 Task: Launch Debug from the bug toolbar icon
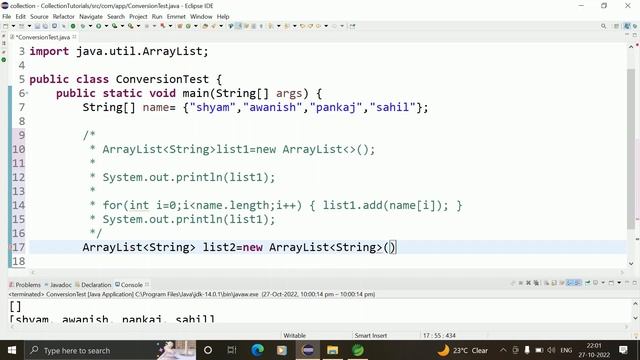[83, 26]
